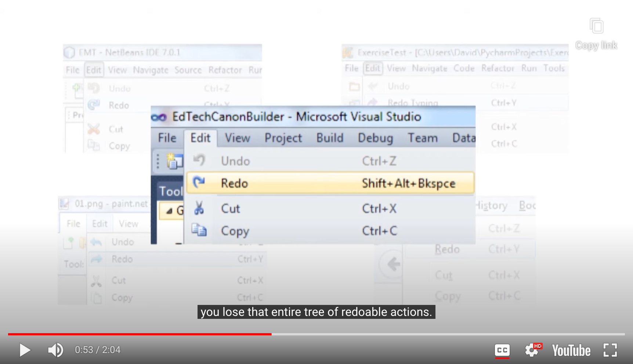633x364 pixels.
Task: Click the scissors Cut icon in Visual Studio
Action: tap(199, 208)
